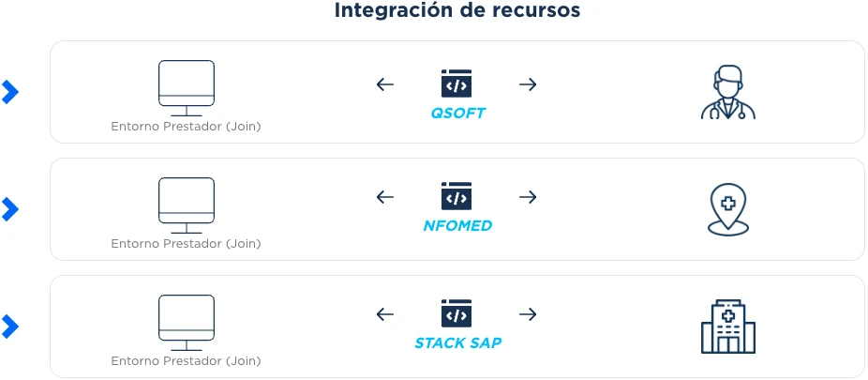Click the code window icon above QSOFT
This screenshot has height=380, width=868.
point(456,84)
